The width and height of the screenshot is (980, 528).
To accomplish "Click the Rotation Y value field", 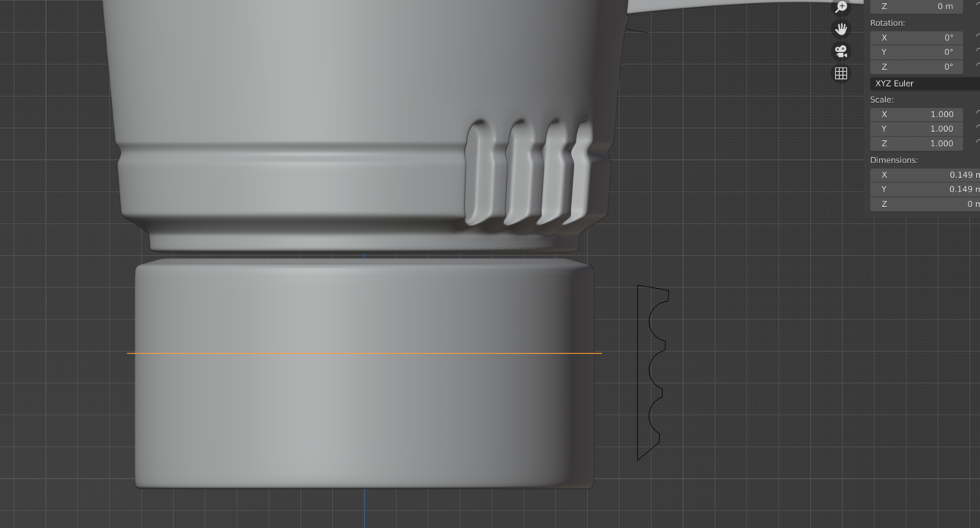I will [916, 52].
